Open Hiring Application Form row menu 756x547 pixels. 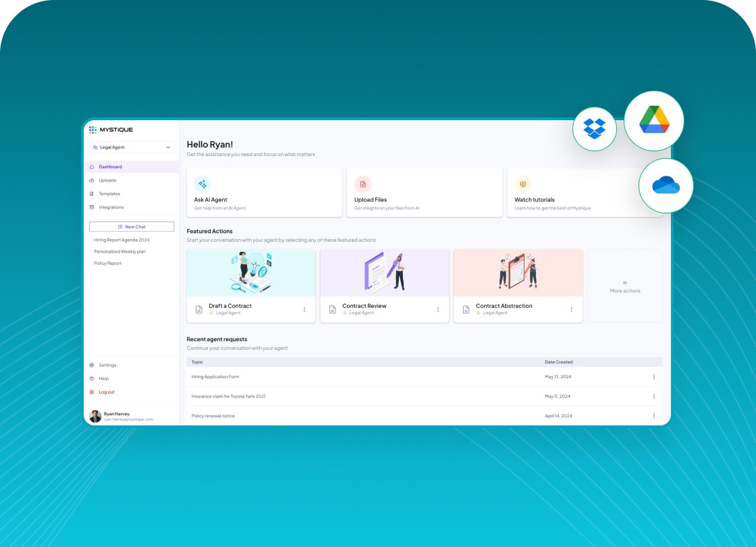click(654, 377)
